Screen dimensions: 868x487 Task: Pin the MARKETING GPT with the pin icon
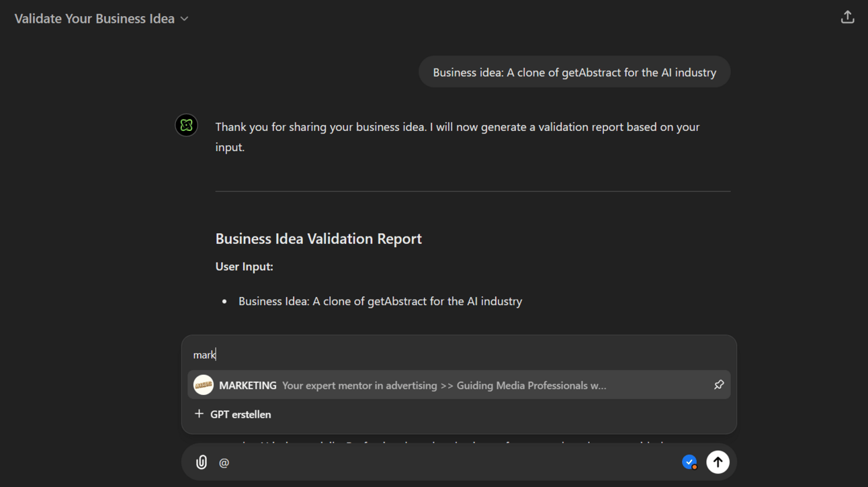pyautogui.click(x=719, y=385)
